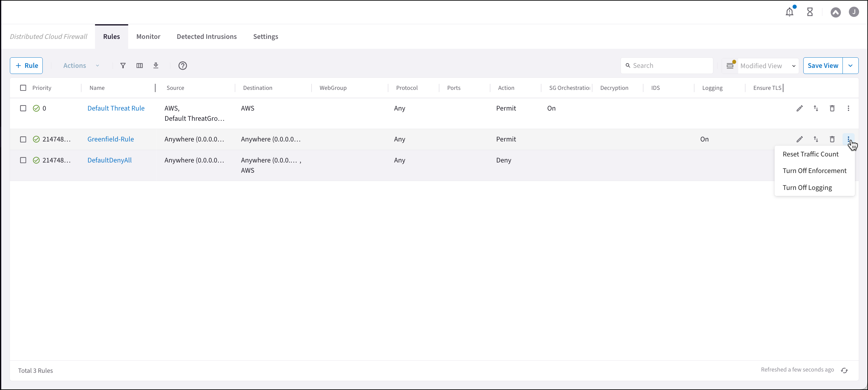The image size is (868, 390).
Task: Switch to the Monitor tab
Action: click(x=148, y=36)
